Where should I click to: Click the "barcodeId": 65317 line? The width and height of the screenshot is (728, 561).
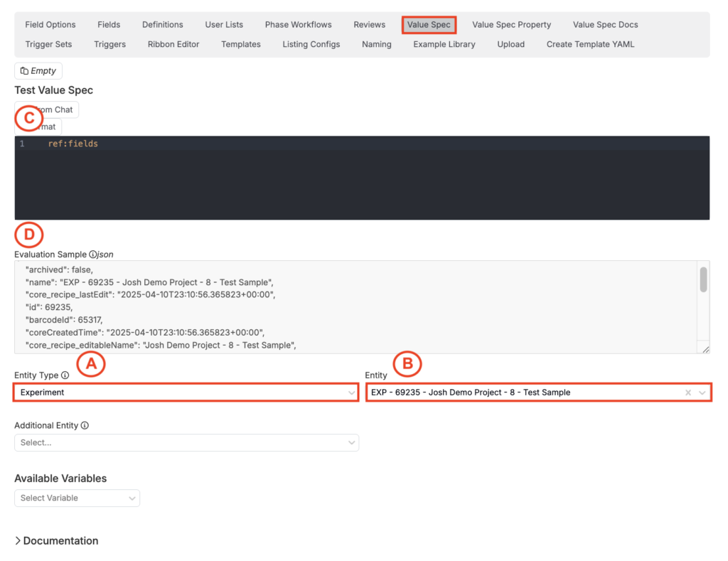(x=64, y=319)
